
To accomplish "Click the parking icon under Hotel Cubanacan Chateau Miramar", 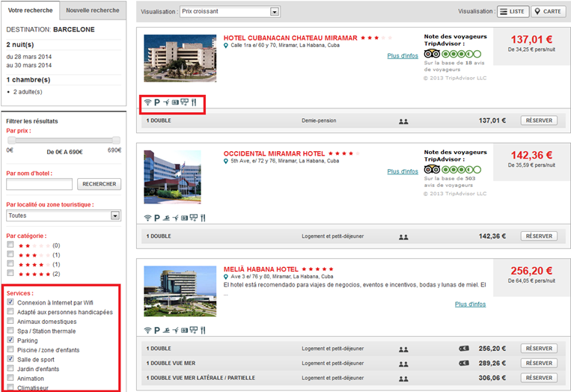I will pos(157,102).
